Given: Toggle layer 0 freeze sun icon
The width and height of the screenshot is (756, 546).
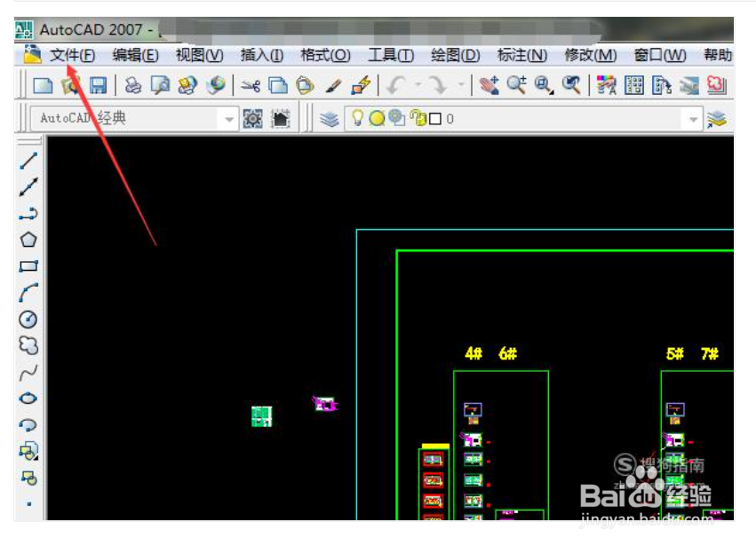Looking at the screenshot, I should (377, 118).
